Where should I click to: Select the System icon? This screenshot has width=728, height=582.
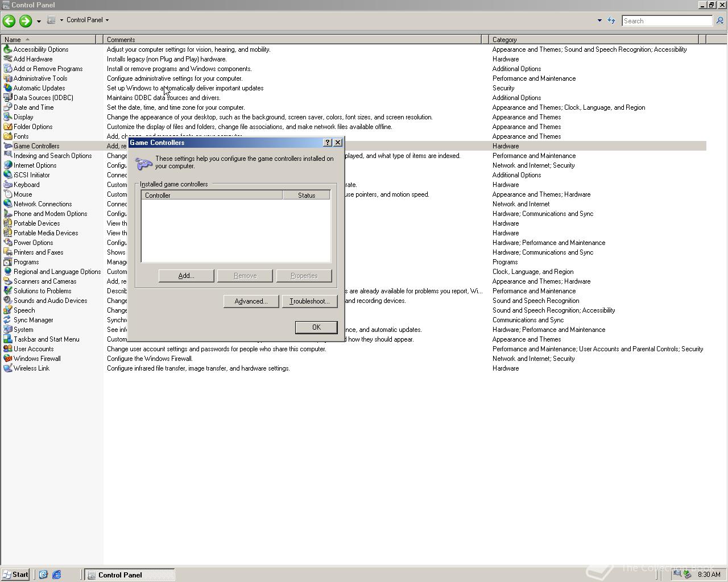[7, 330]
